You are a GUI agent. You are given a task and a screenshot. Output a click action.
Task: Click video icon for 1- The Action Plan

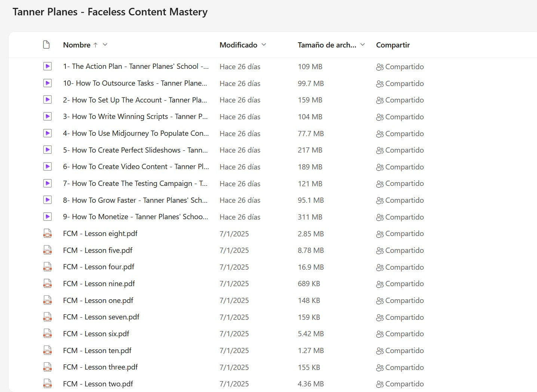pyautogui.click(x=47, y=67)
